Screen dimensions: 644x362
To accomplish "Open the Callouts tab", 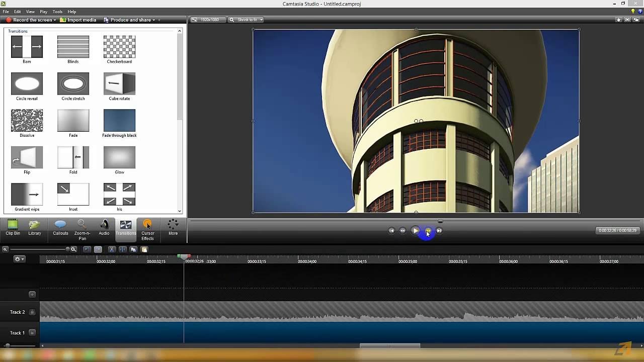I will coord(60,228).
